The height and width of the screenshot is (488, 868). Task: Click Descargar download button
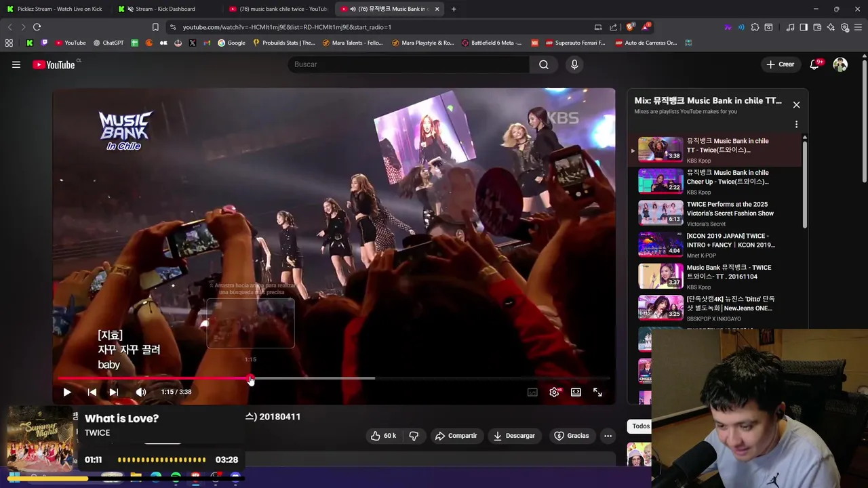coord(514,436)
